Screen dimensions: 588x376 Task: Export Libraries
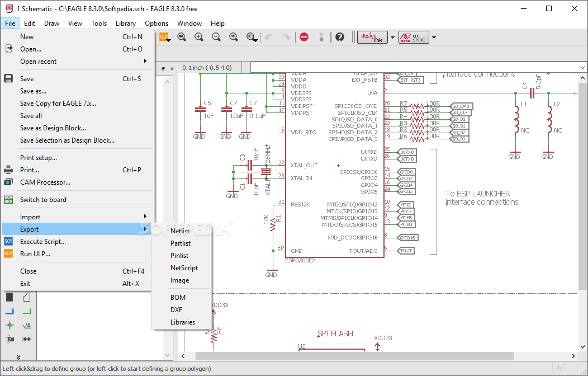pyautogui.click(x=182, y=322)
